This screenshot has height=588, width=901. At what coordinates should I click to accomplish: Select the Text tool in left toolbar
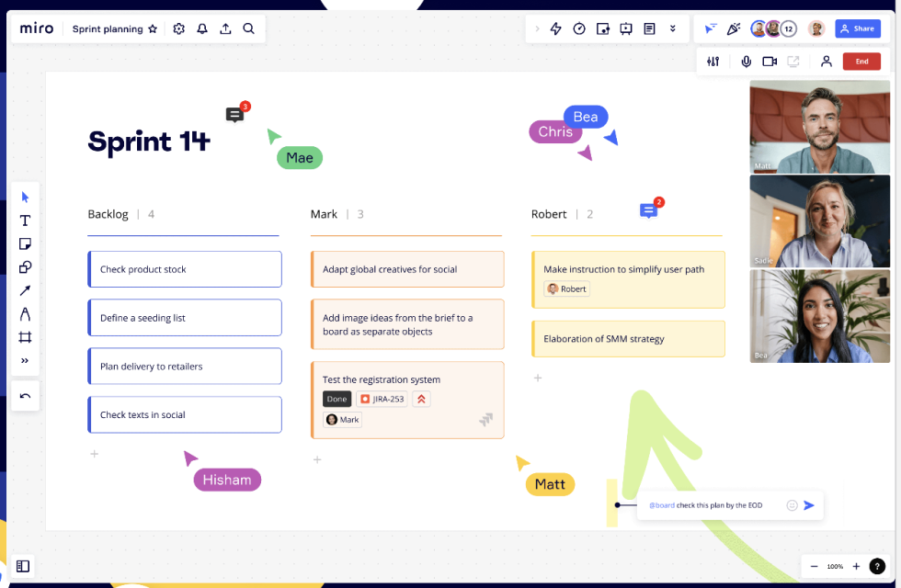click(x=25, y=220)
